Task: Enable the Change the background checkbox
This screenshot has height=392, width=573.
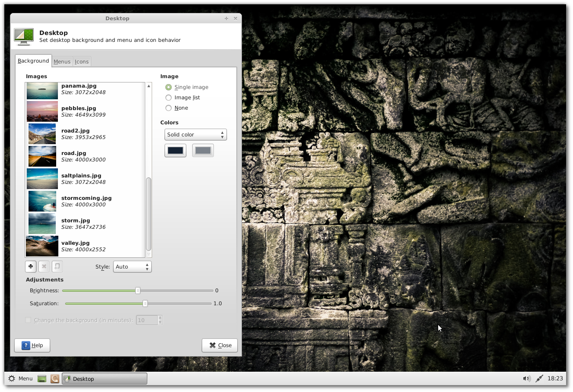Action: (28, 320)
